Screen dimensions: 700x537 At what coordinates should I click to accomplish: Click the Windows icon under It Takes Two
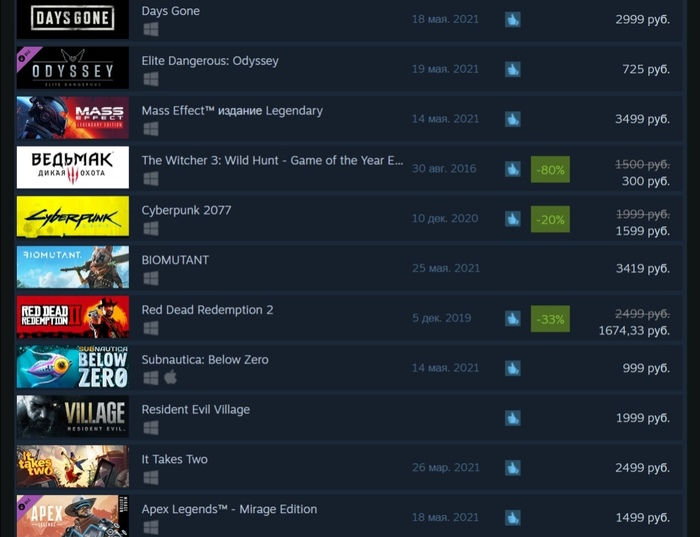(x=151, y=478)
